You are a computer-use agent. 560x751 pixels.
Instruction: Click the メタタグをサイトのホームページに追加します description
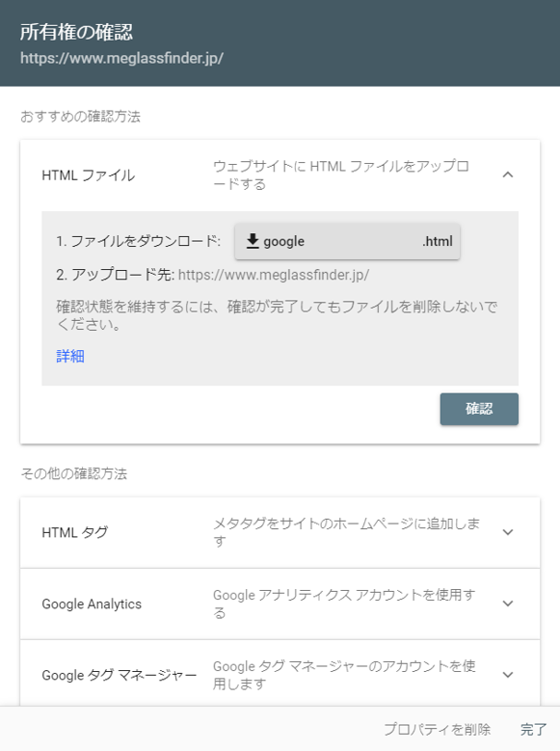(346, 532)
